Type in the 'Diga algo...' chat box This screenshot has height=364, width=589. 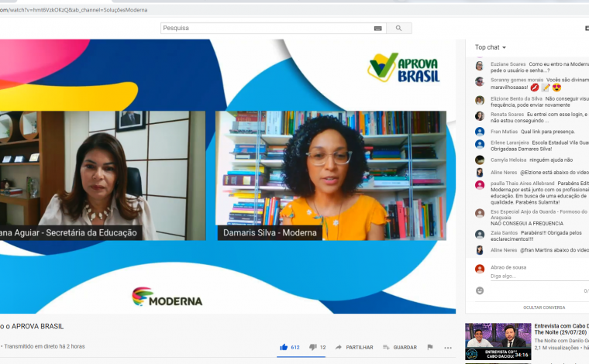[527, 276]
